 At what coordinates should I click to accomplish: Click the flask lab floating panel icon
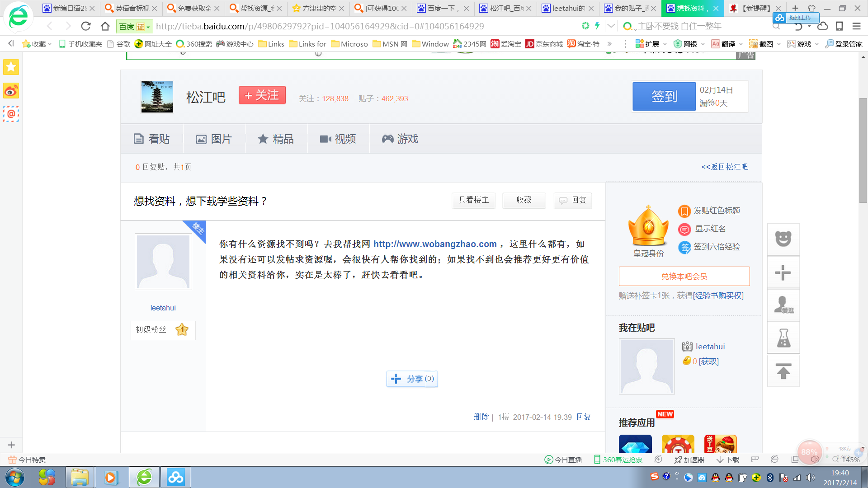click(783, 338)
